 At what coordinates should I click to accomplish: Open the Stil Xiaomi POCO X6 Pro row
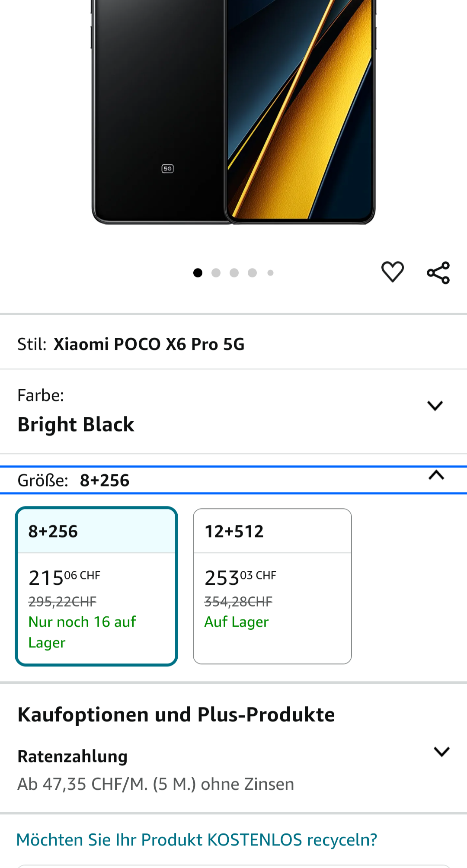tap(149, 344)
